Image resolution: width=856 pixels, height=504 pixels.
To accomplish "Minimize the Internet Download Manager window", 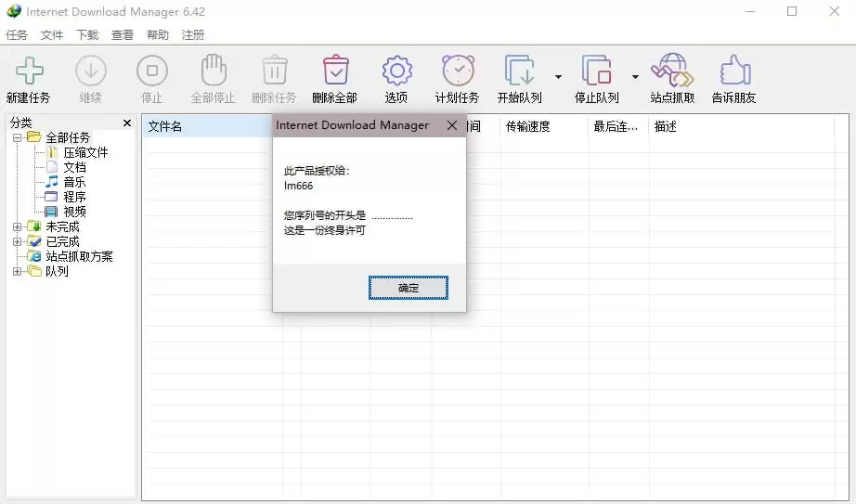I will tap(751, 11).
